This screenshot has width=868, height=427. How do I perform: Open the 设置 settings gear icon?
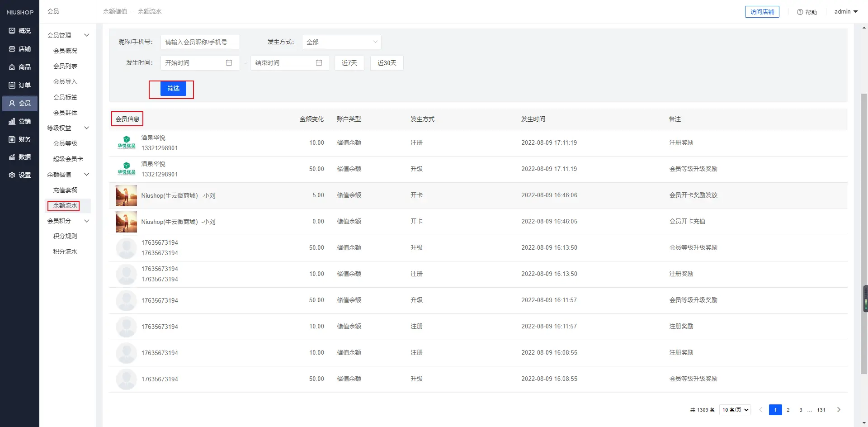click(x=12, y=175)
